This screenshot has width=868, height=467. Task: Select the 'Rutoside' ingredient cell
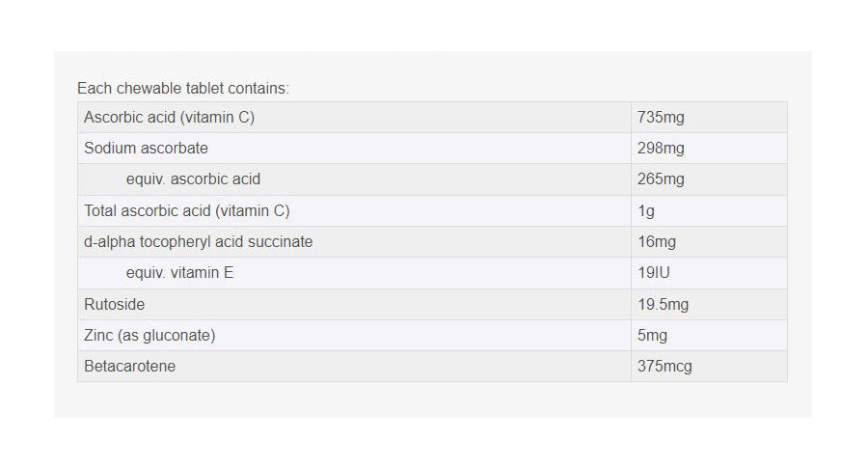click(115, 304)
